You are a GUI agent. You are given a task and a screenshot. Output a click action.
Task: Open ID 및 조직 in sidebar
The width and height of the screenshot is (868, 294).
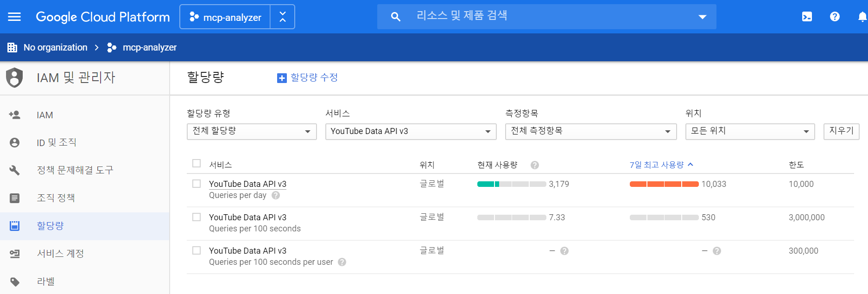click(84, 143)
